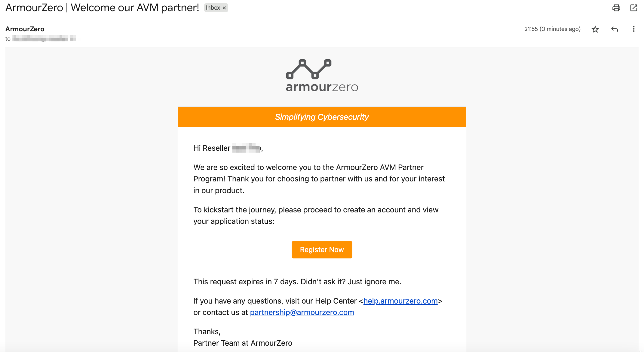Click the Inbox label chip
The height and width of the screenshot is (352, 644).
[x=213, y=8]
